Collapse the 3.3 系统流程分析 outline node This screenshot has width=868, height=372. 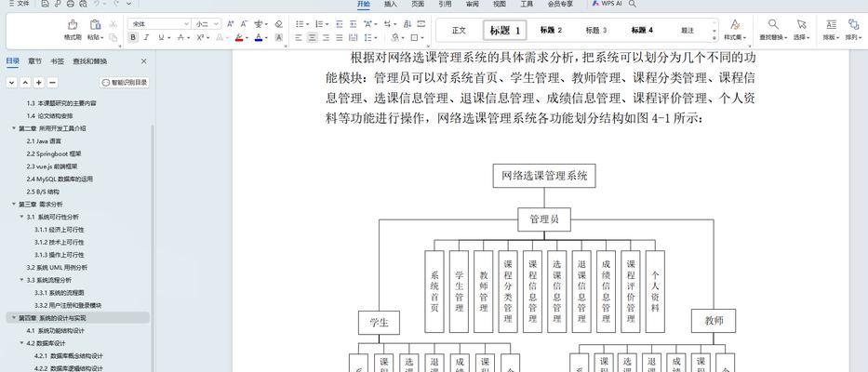[x=21, y=280]
